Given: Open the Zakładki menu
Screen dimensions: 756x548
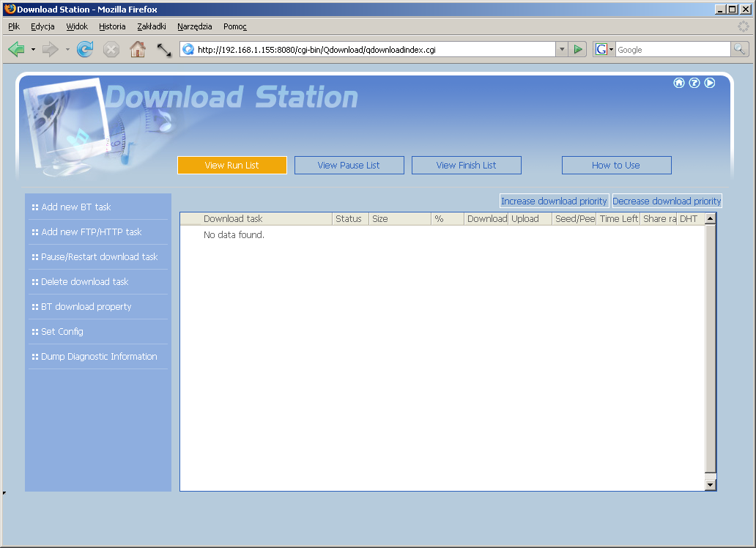Looking at the screenshot, I should pyautogui.click(x=152, y=26).
